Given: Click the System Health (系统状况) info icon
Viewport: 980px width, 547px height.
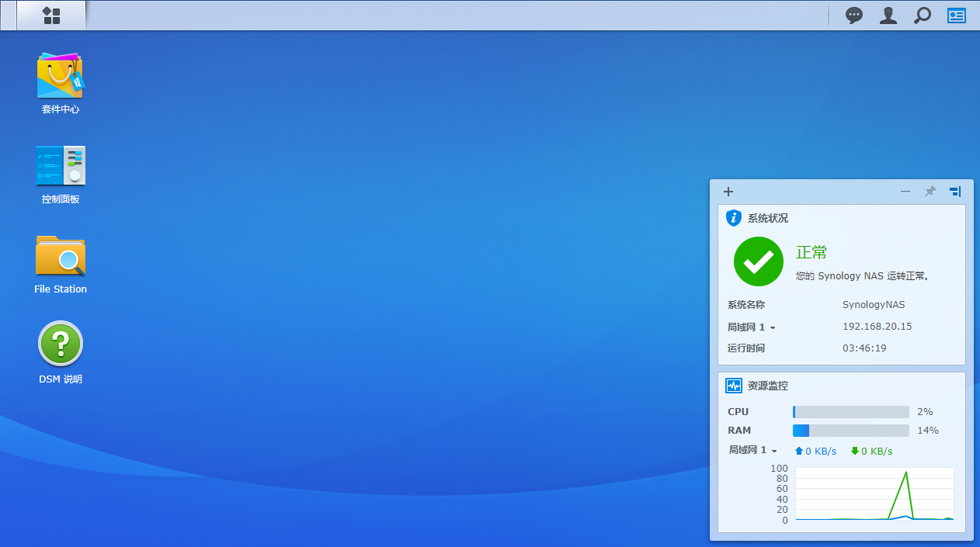Looking at the screenshot, I should coord(733,218).
